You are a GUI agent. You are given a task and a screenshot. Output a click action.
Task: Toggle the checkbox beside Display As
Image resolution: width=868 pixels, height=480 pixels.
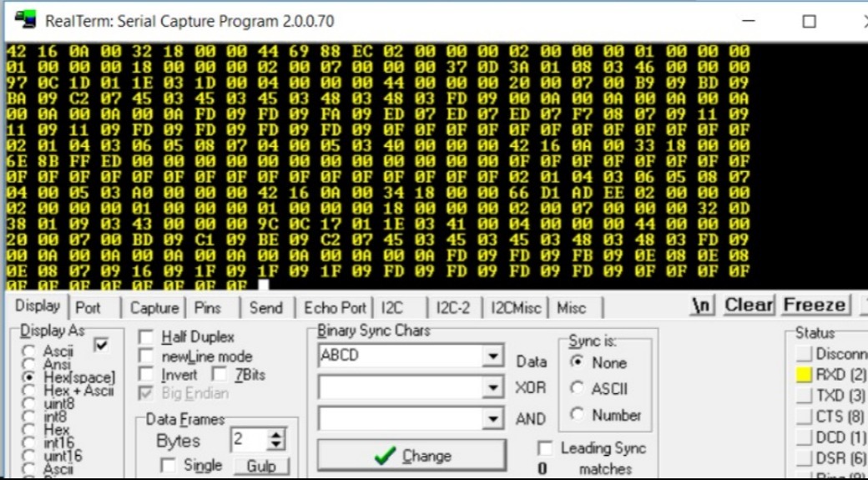click(x=101, y=345)
